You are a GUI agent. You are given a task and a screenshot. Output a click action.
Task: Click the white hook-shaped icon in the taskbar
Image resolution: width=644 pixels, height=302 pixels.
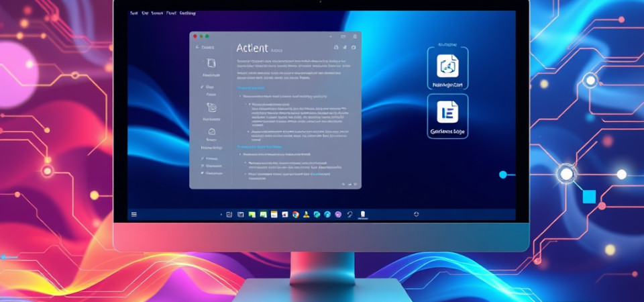click(350, 214)
